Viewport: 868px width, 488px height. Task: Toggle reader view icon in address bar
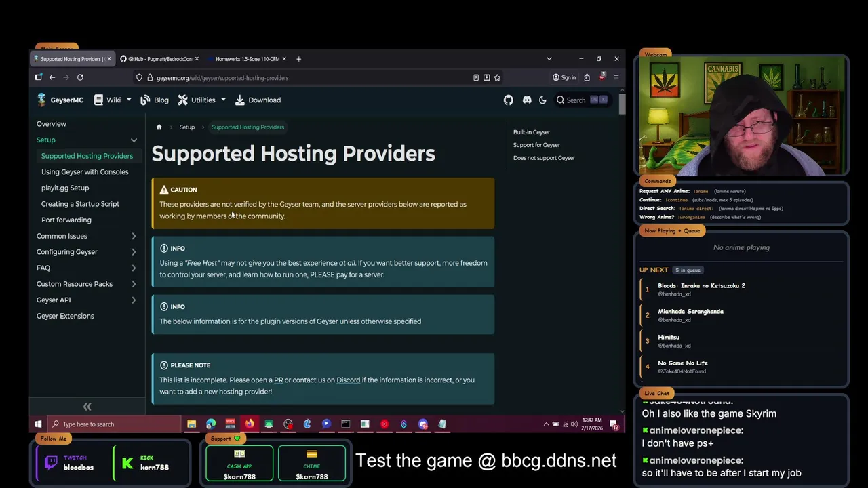pos(476,78)
